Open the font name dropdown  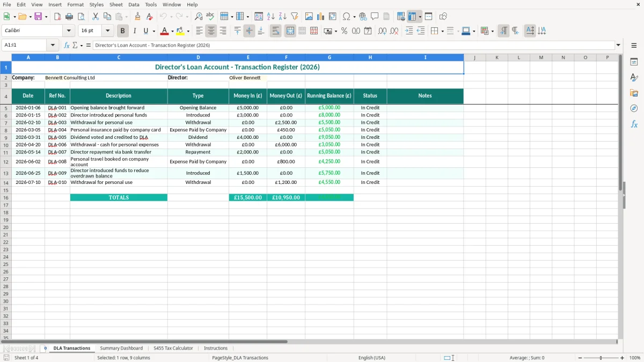pyautogui.click(x=69, y=31)
